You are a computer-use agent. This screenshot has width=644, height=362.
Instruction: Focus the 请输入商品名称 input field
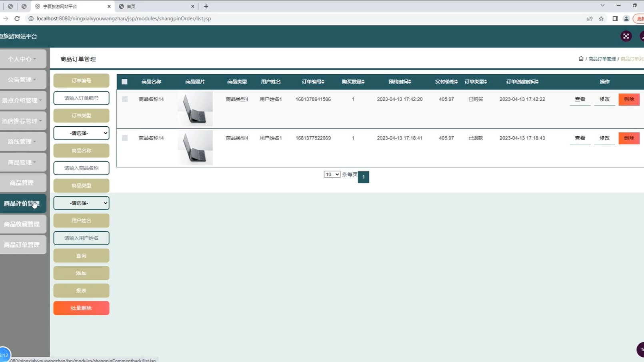click(81, 168)
